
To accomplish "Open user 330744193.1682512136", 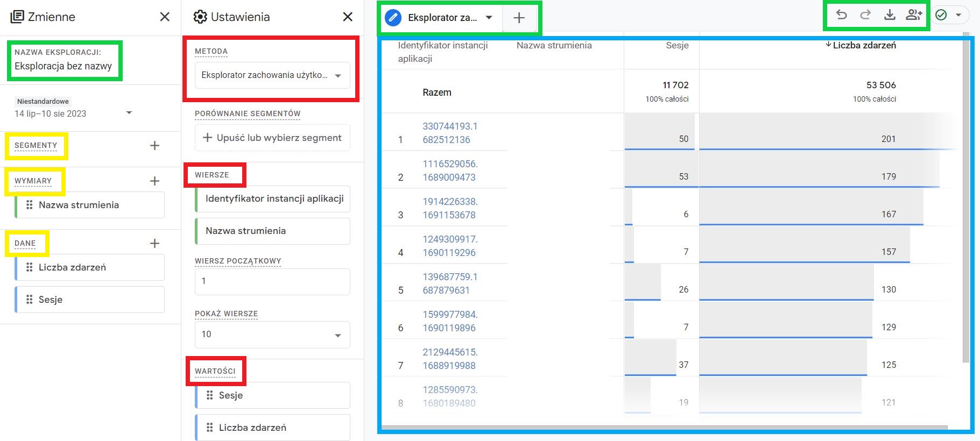I will click(450, 133).
